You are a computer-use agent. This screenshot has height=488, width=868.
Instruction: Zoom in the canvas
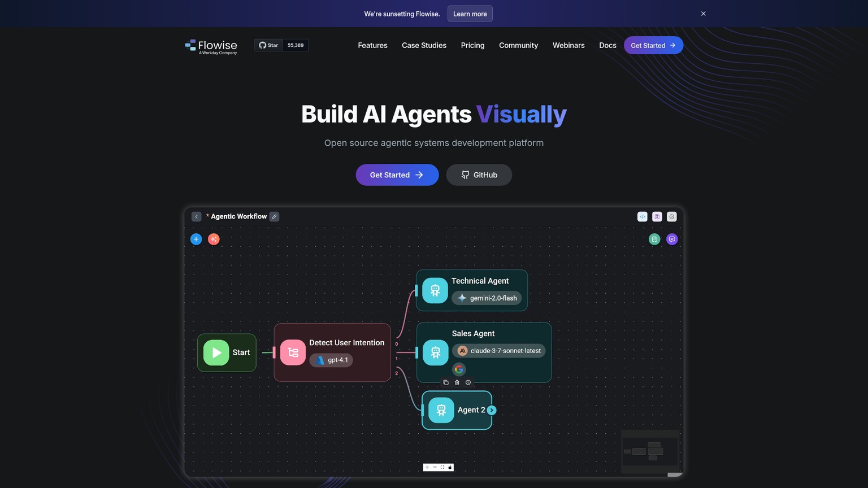pos(427,467)
